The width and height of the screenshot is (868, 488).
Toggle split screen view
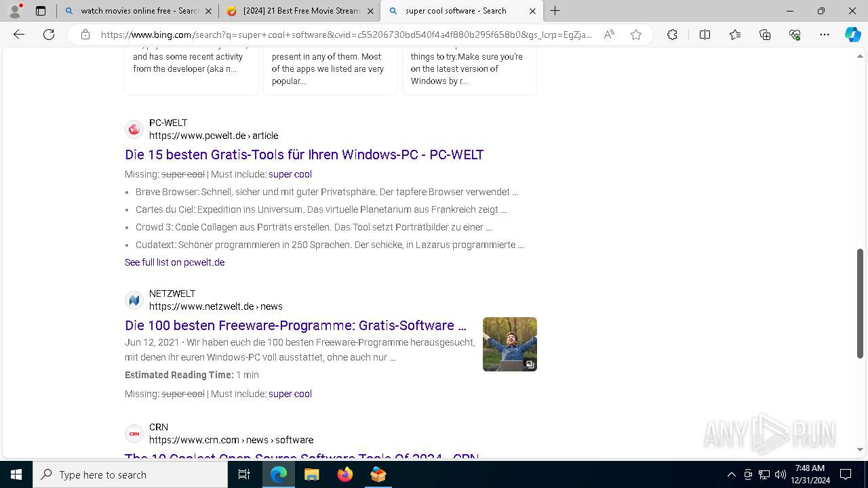[x=705, y=35]
